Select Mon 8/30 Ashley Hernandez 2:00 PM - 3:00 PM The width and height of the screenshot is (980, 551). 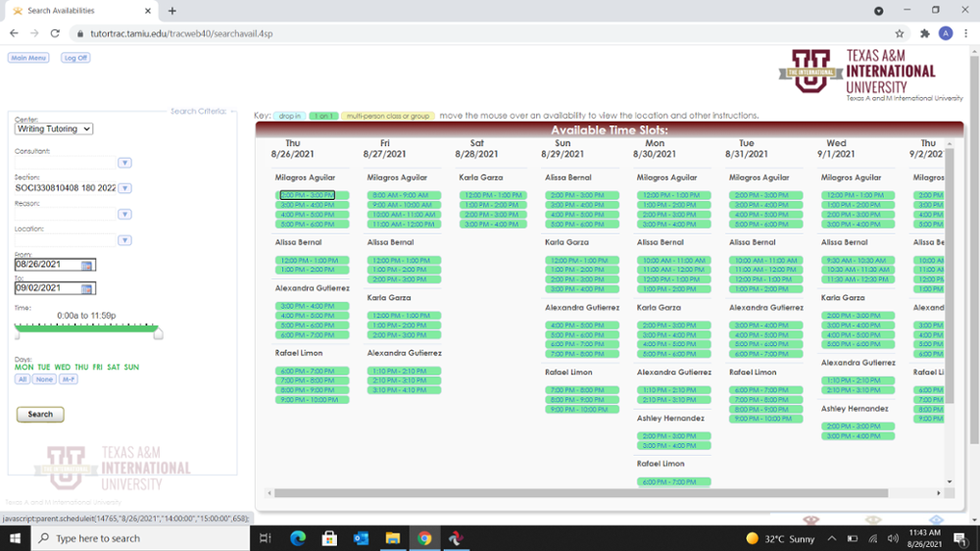click(x=674, y=436)
